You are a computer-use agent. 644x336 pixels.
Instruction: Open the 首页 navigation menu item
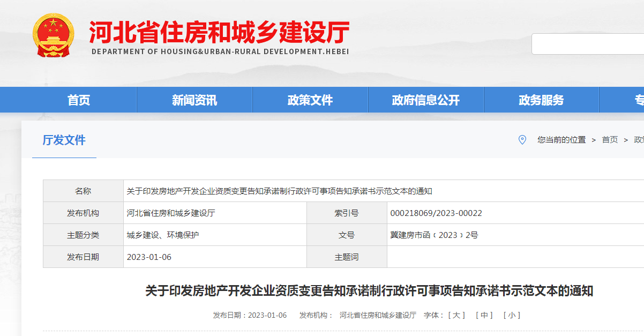[x=79, y=100]
